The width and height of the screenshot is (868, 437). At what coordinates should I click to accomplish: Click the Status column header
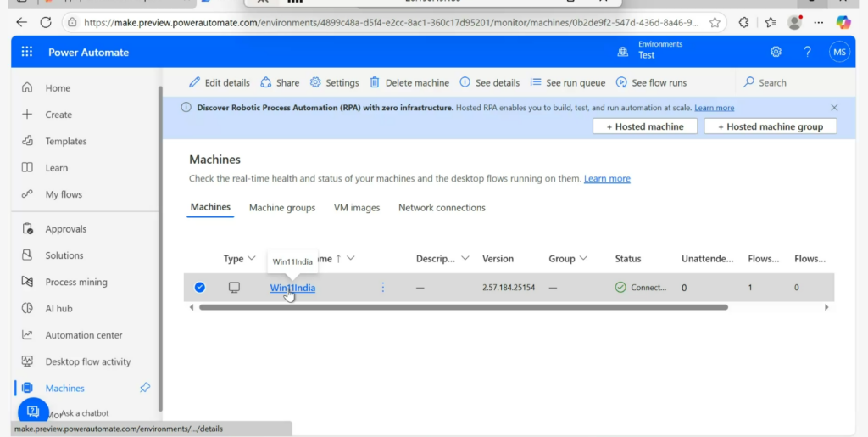pyautogui.click(x=628, y=259)
